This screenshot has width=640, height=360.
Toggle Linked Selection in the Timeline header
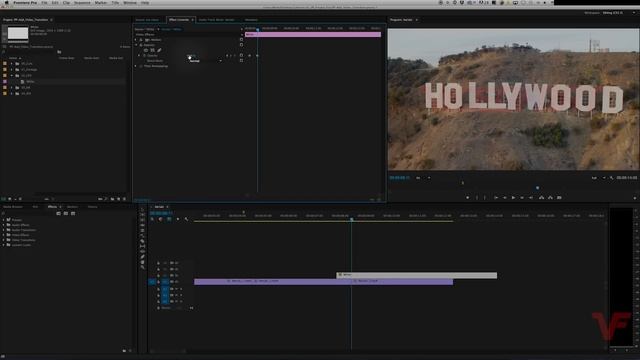pos(169,219)
